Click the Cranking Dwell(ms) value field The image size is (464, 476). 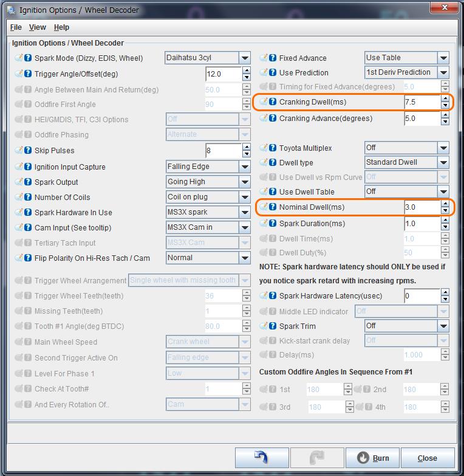[422, 102]
